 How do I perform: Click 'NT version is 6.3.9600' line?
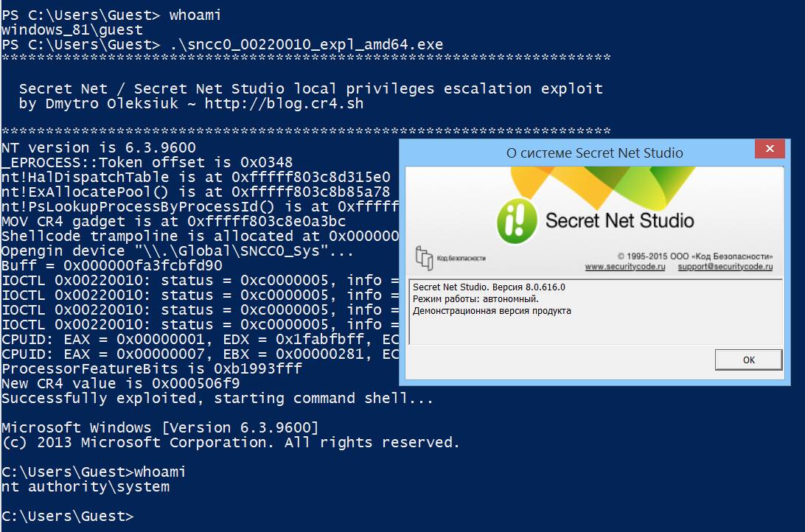[x=99, y=148]
